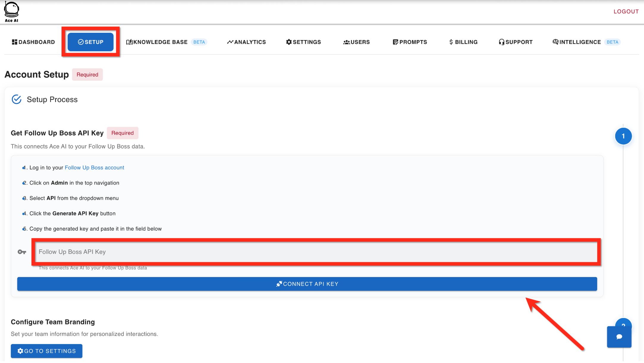The height and width of the screenshot is (363, 644).
Task: Select the Setup tab
Action: pyautogui.click(x=91, y=42)
